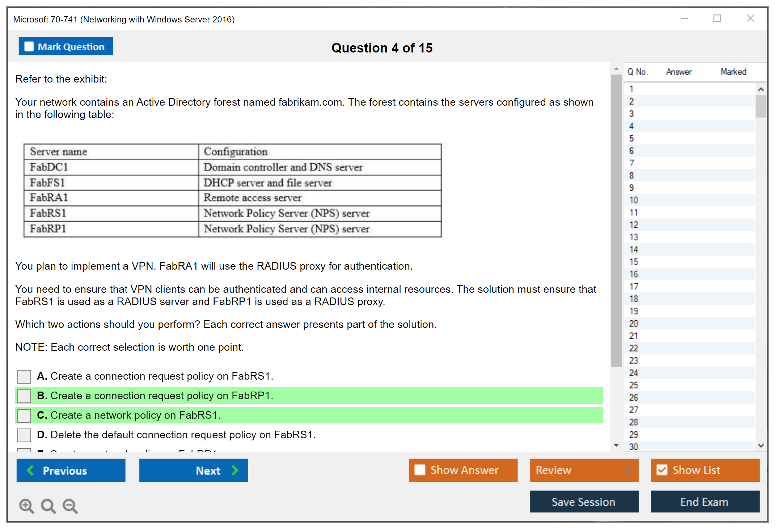
Task: Select answer option B checkbox
Action: [24, 396]
